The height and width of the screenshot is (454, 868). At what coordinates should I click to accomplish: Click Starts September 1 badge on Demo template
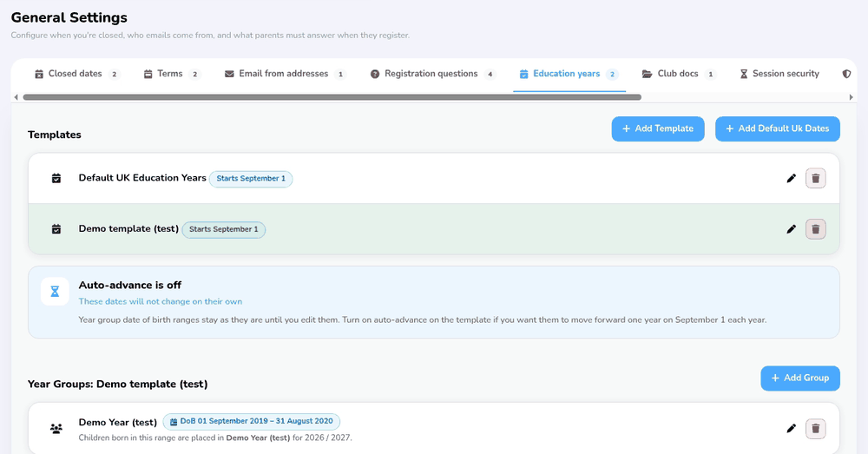point(224,230)
